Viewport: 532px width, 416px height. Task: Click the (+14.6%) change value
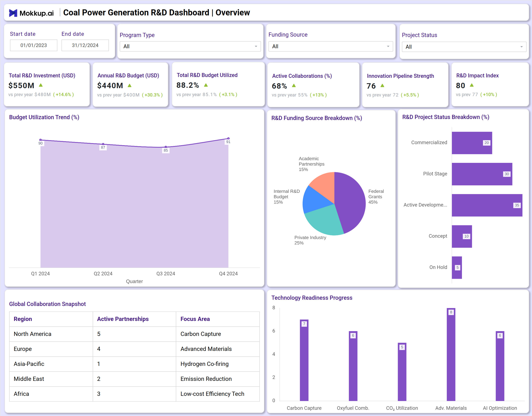[x=63, y=94]
